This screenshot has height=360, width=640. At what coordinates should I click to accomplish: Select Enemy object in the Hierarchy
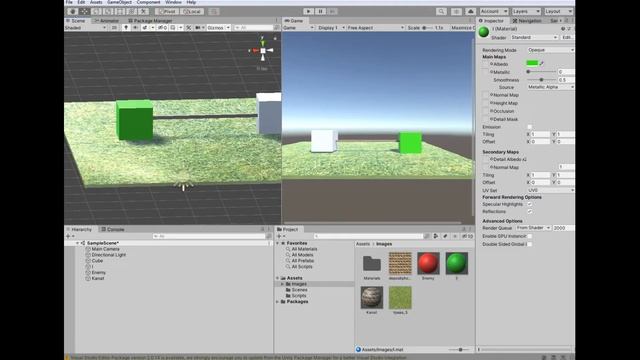click(x=98, y=272)
